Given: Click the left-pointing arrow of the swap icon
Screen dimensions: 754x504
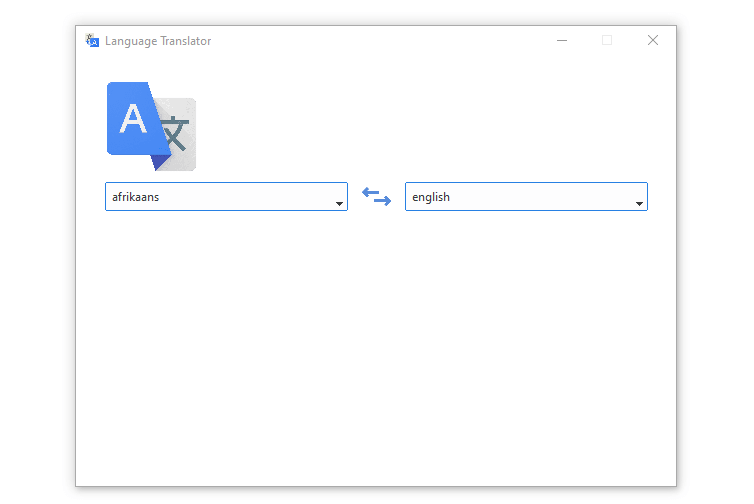Looking at the screenshot, I should coord(370,191).
